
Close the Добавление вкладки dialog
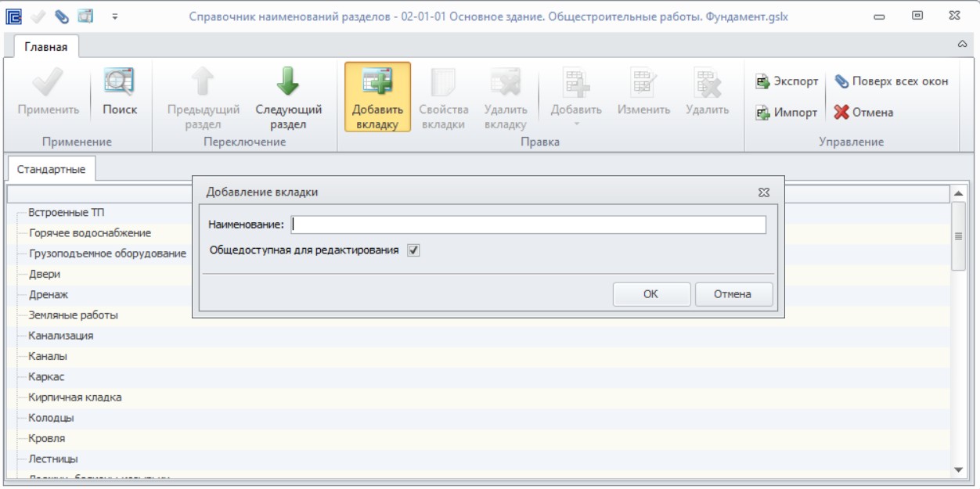(x=764, y=192)
